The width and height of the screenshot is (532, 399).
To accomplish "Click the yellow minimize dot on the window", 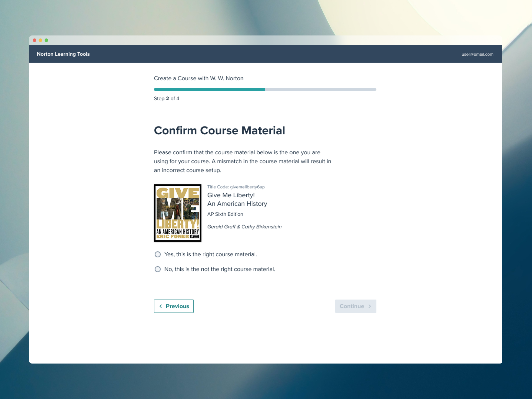I will click(40, 40).
